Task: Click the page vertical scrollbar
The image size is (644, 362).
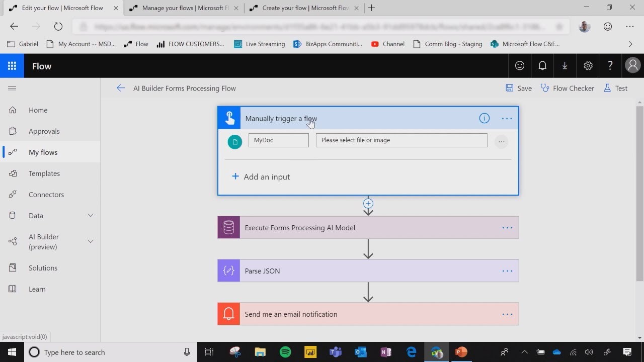Action: point(639,194)
